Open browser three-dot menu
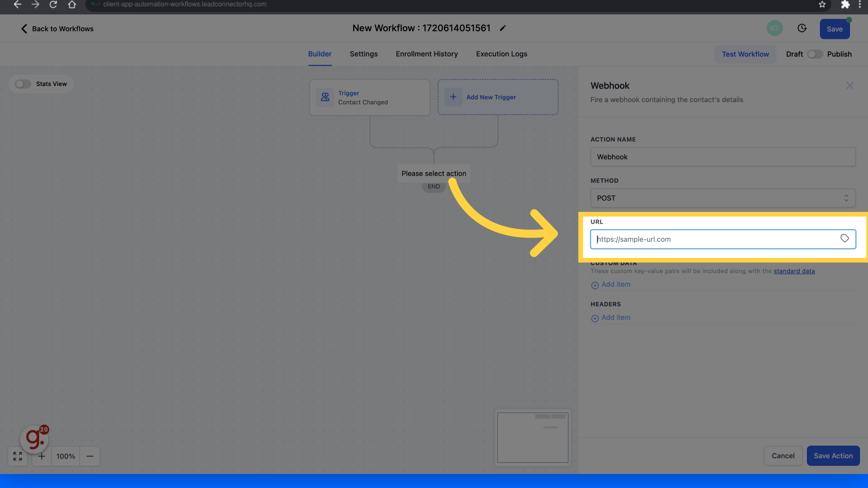 [x=860, y=5]
